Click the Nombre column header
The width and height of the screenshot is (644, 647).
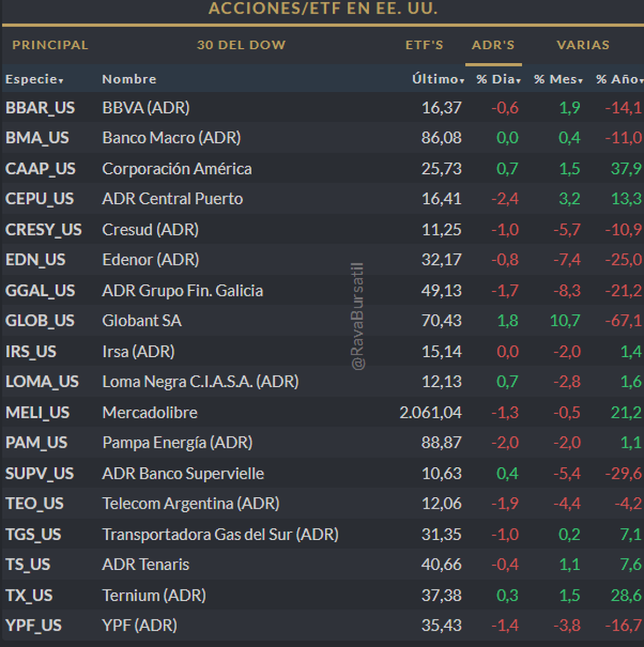129,79
